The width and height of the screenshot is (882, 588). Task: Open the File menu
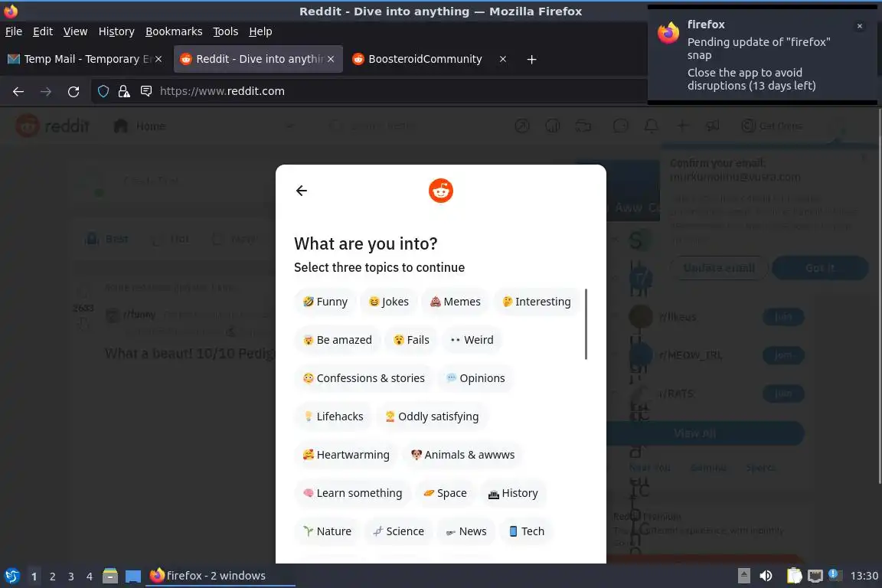pyautogui.click(x=14, y=31)
